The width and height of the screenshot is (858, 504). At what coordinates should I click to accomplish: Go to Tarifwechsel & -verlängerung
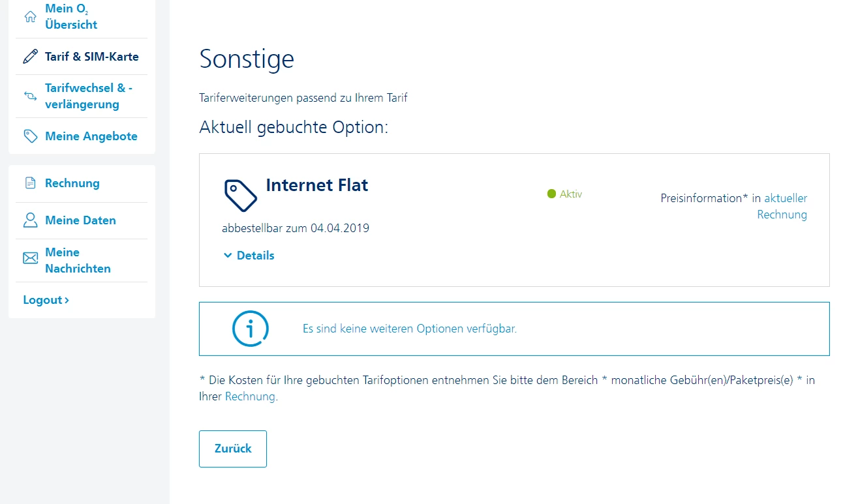pyautogui.click(x=88, y=96)
